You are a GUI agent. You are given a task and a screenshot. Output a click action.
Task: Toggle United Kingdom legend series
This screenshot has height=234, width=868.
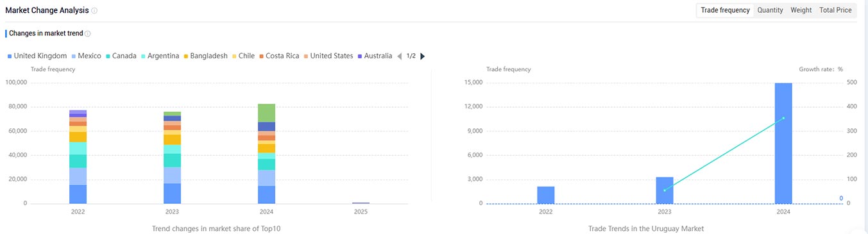(x=37, y=56)
